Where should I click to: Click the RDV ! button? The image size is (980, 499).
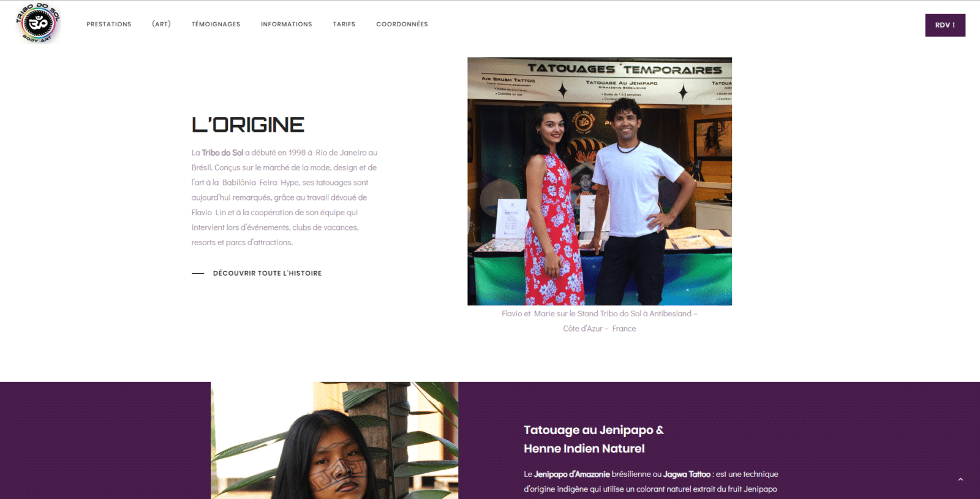(945, 25)
